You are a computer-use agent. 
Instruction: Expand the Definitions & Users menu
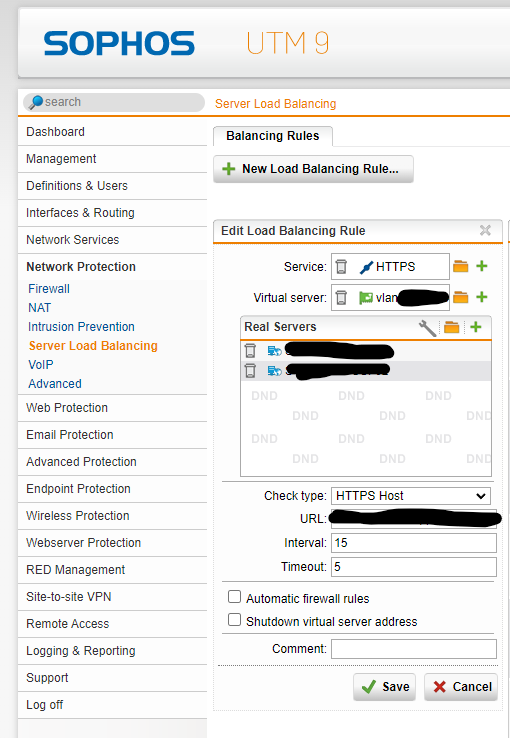112,186
